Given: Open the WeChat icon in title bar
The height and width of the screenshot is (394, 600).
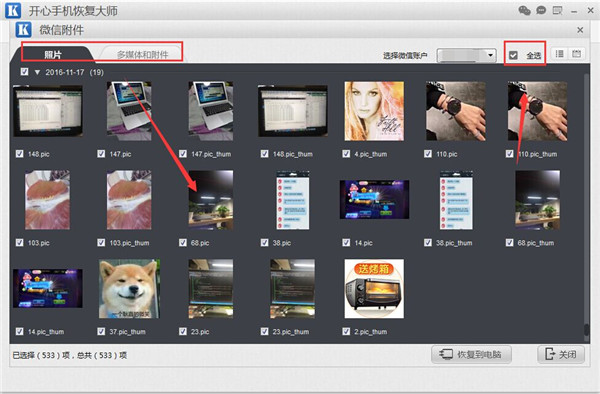Looking at the screenshot, I should [524, 10].
